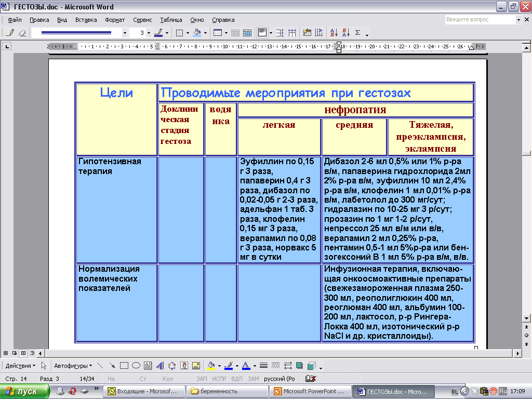Expand the Insert Table dropdown arrow
This screenshot has width=532, height=399.
(226, 33)
